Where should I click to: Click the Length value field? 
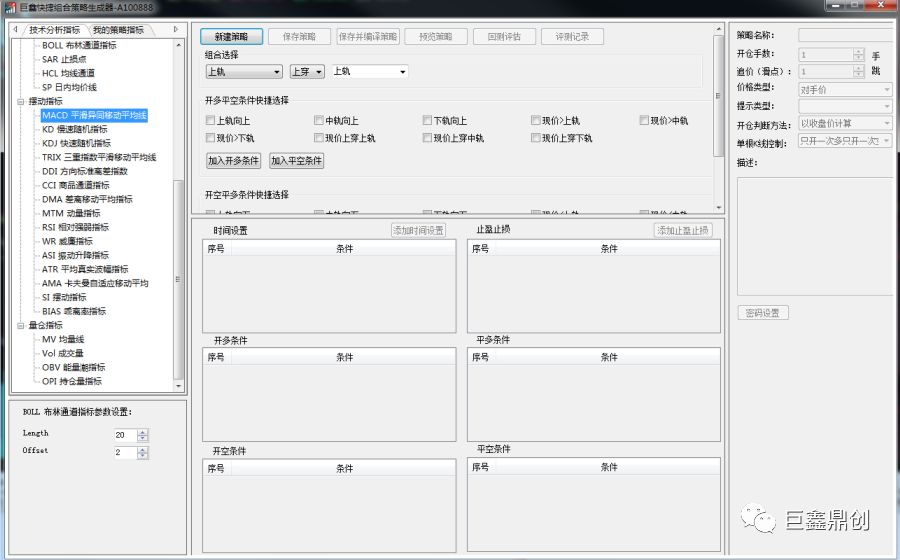(x=126, y=435)
